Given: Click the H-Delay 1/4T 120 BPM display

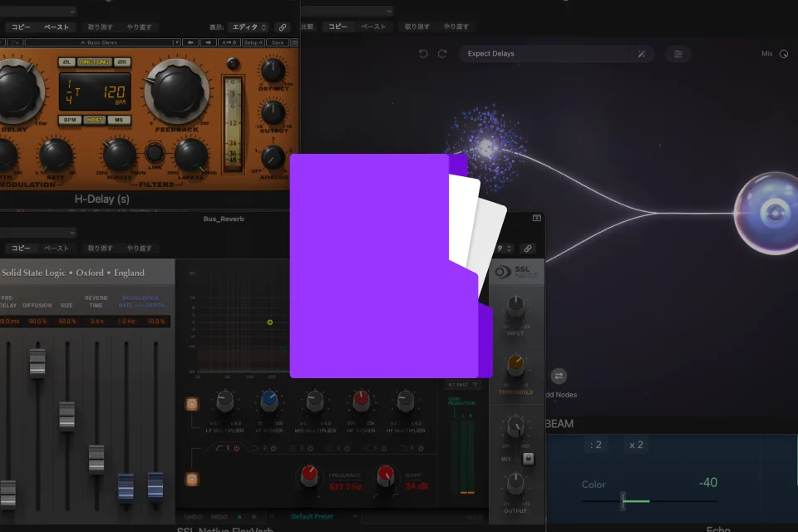Looking at the screenshot, I should click(x=95, y=91).
